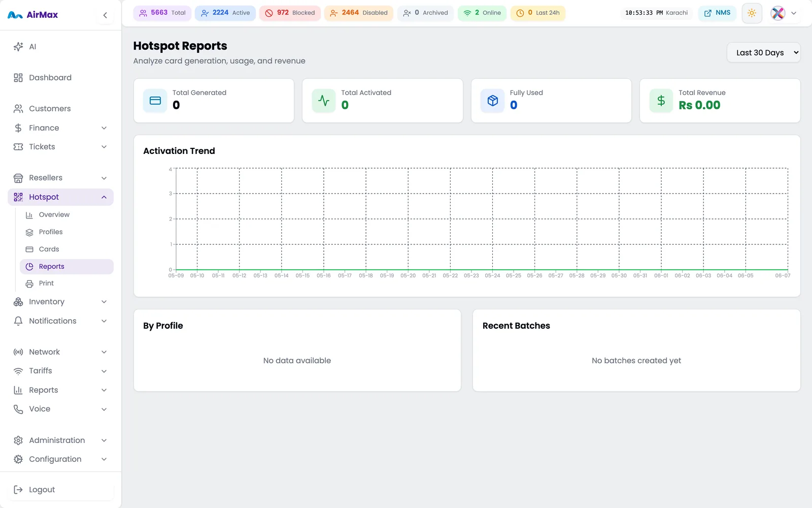Click the Fully Used cube icon
812x508 pixels.
[493, 101]
